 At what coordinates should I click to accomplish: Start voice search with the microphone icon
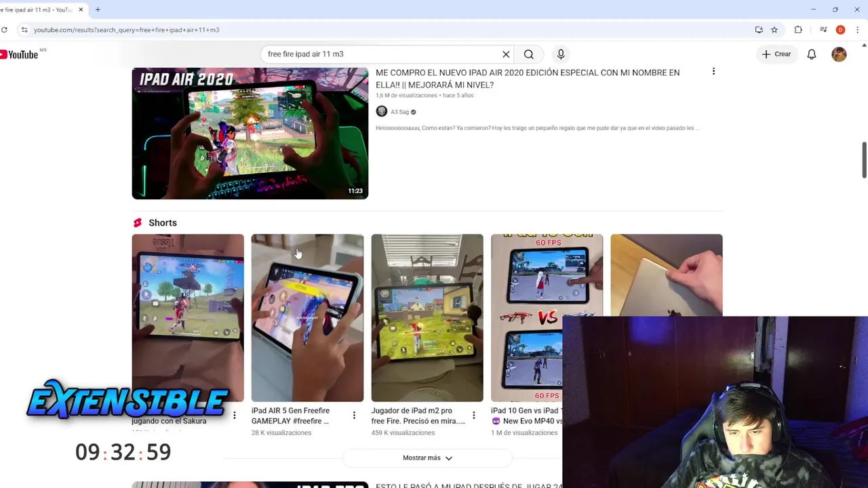click(x=561, y=54)
